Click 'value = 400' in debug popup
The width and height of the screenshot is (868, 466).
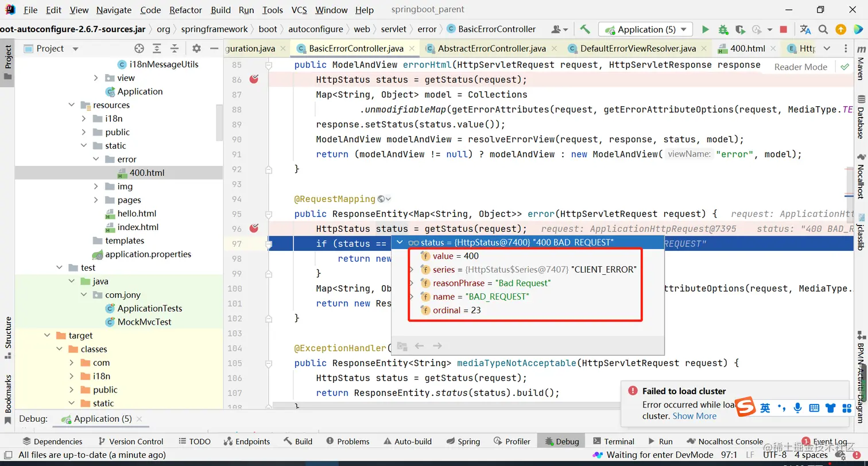455,256
